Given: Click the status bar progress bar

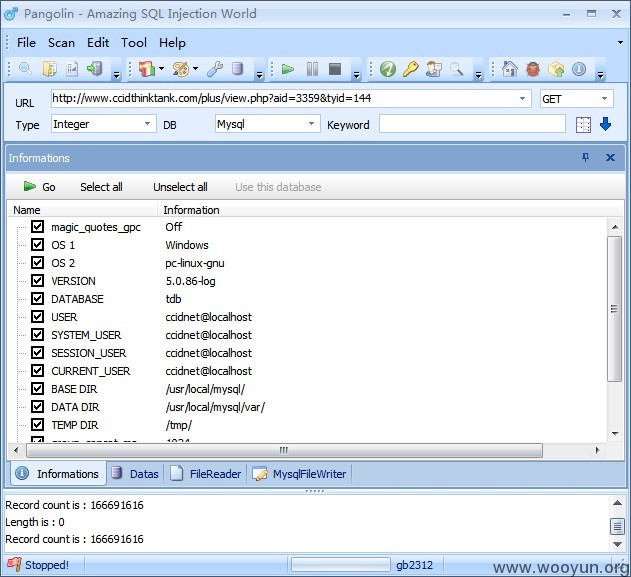Looking at the screenshot, I should point(340,564).
